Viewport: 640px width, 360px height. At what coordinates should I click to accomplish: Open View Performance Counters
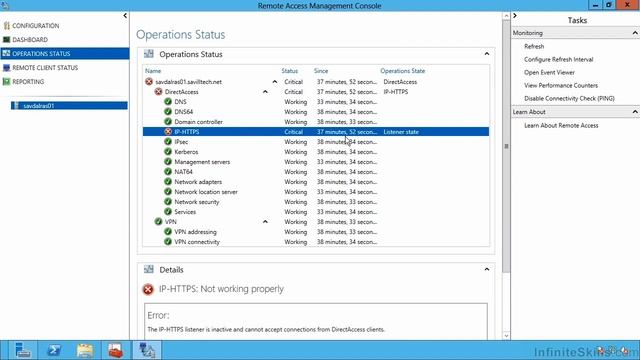tap(561, 86)
